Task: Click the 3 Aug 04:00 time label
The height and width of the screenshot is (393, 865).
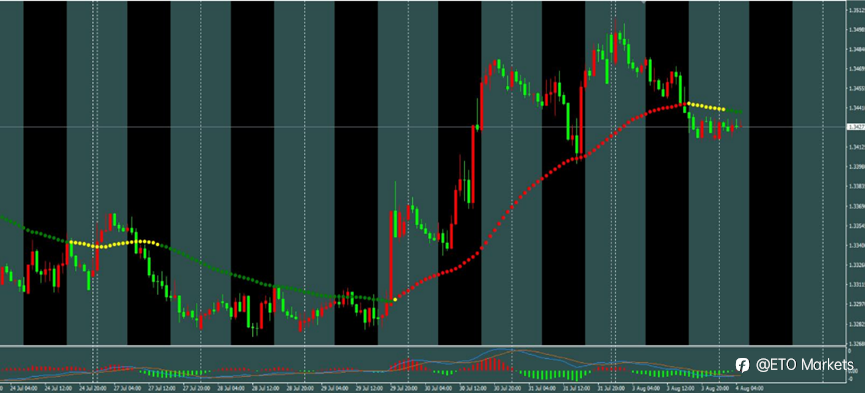Action: click(646, 389)
